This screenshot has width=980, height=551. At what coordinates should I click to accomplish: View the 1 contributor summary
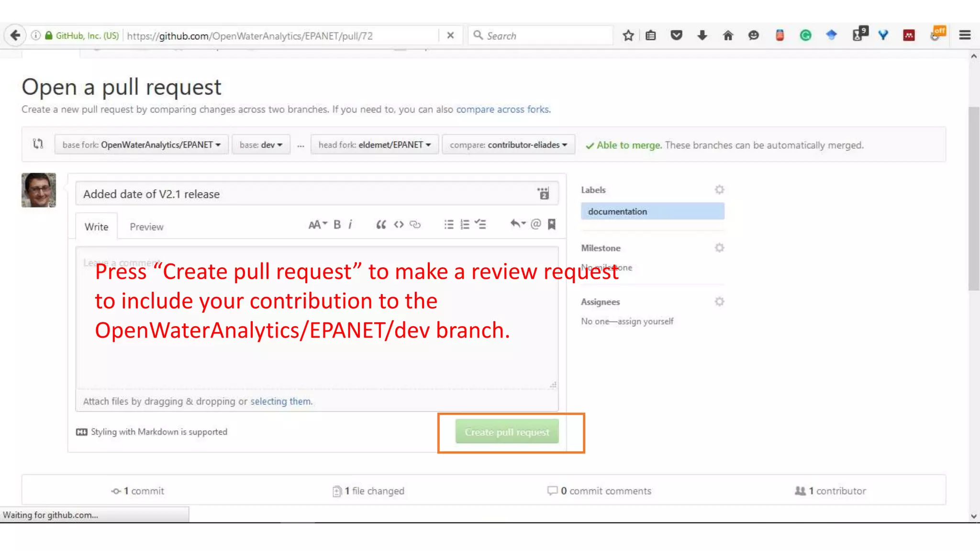click(x=830, y=491)
